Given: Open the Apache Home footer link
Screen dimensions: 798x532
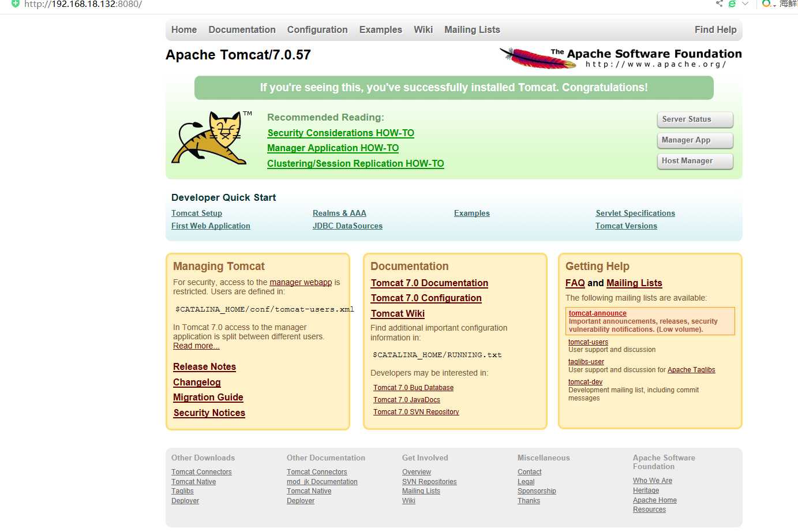Looking at the screenshot, I should coord(655,500).
